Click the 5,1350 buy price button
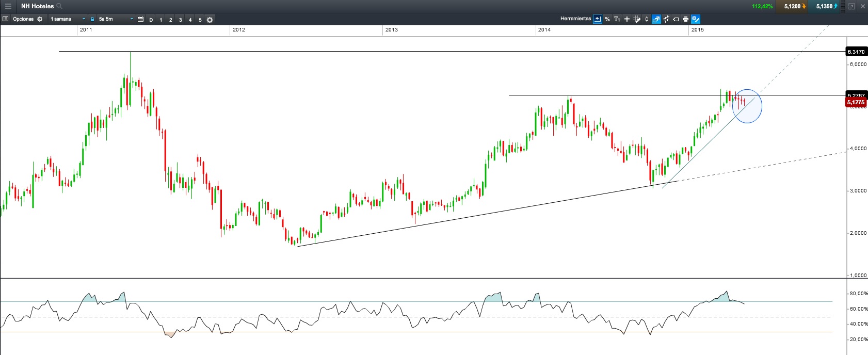Viewport: 868px width, 355px height. tap(824, 6)
